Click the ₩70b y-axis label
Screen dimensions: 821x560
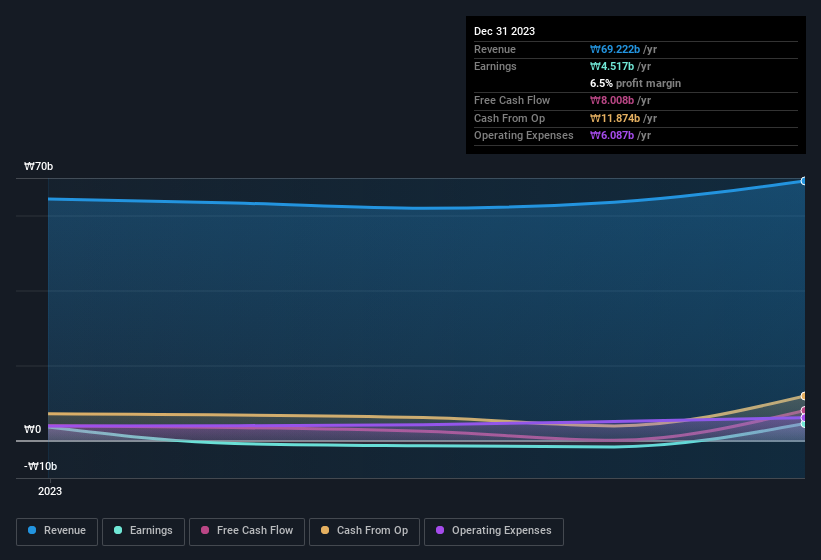pos(38,166)
